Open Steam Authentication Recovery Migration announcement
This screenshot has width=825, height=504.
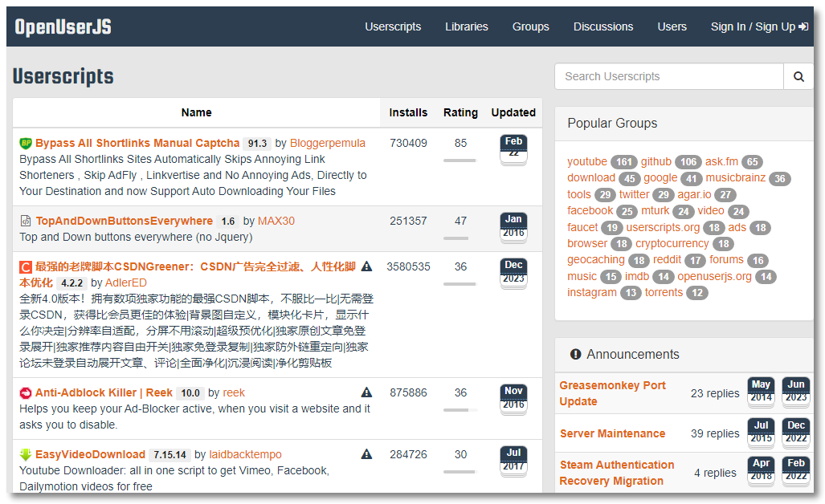coord(617,473)
